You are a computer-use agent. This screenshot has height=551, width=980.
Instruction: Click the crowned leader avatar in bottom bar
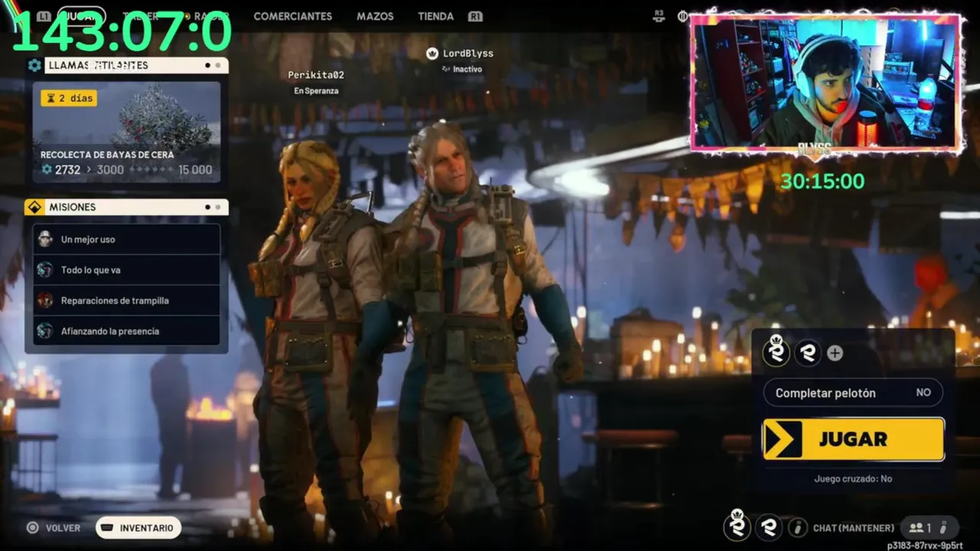[737, 526]
